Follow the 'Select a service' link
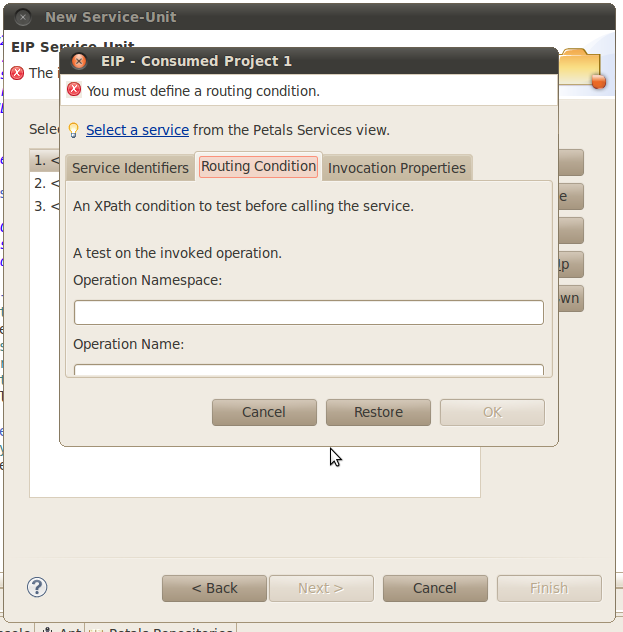Screen dimensions: 623x632 pos(137,130)
